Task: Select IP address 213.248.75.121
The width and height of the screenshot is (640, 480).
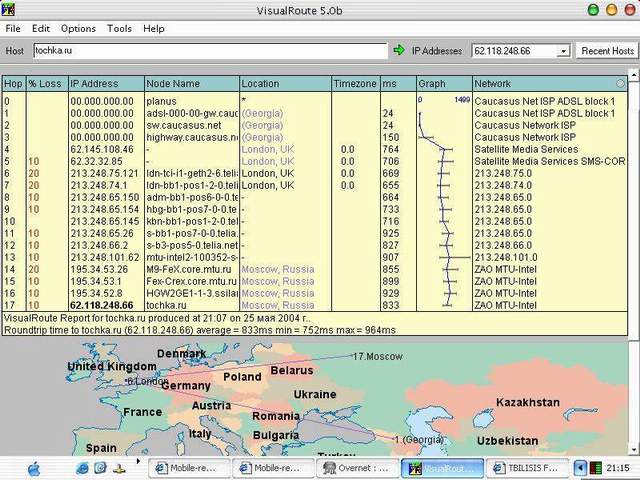Action: (104, 173)
